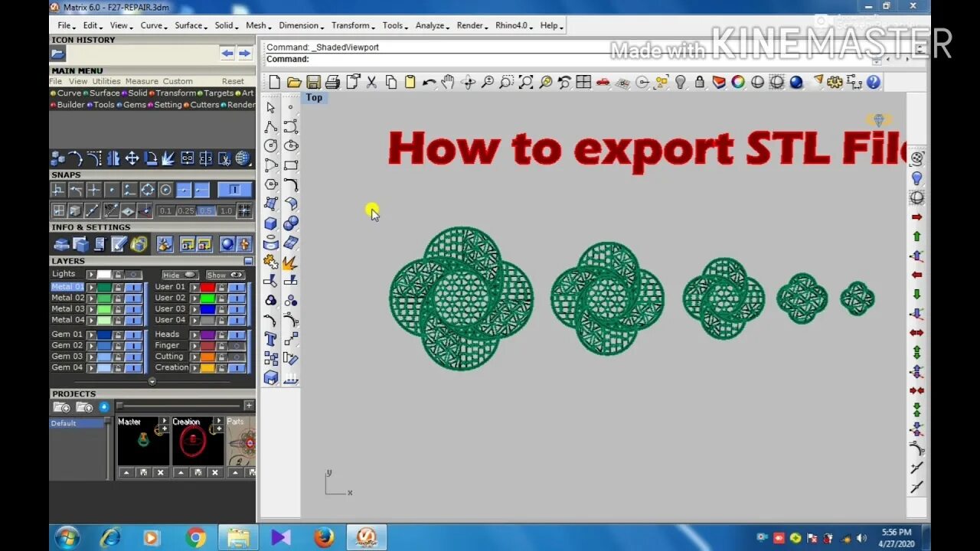Screen dimensions: 980x551
Task: Open the Mesh menu
Action: tap(257, 25)
